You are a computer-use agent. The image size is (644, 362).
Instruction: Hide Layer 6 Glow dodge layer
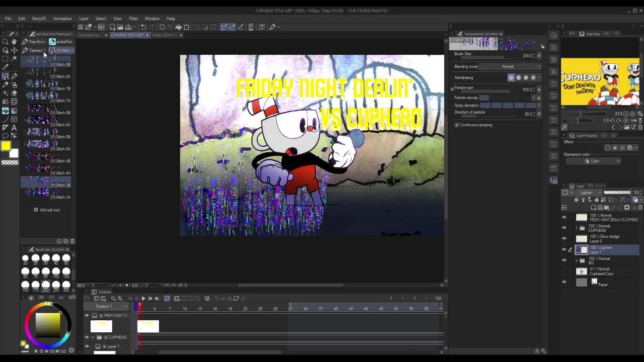pyautogui.click(x=564, y=239)
